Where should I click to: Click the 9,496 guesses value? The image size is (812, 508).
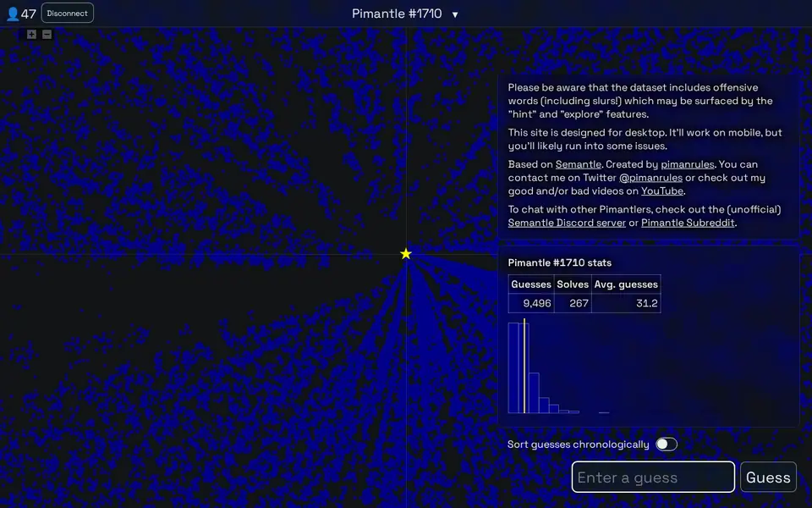[x=536, y=303]
